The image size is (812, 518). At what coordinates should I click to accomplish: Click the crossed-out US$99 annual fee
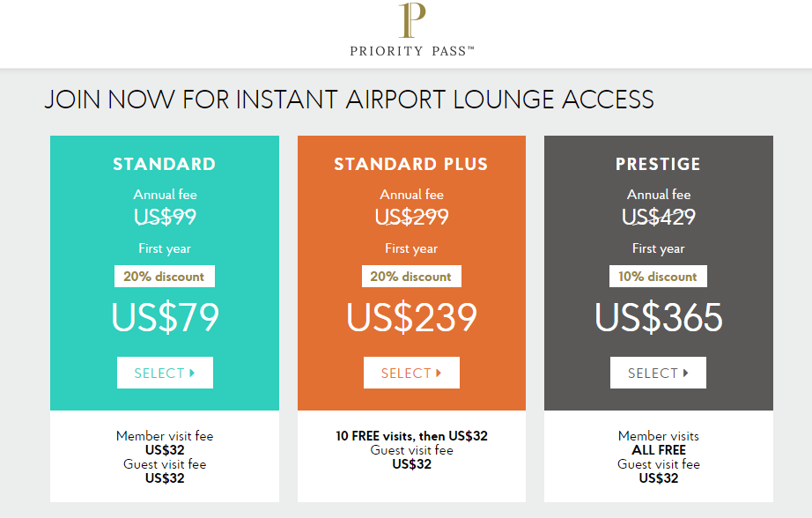coord(166,217)
